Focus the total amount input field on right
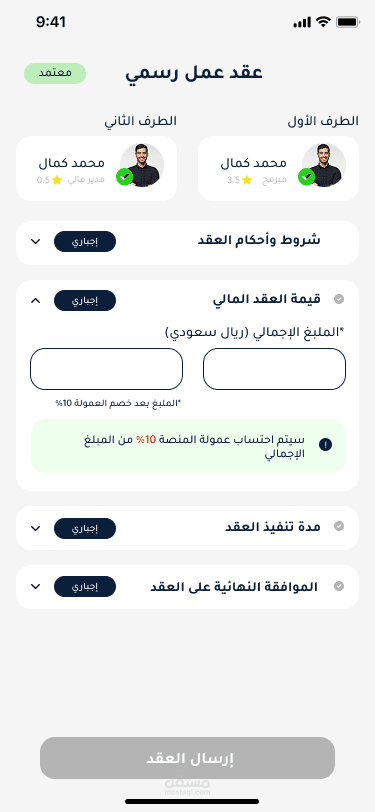Image resolution: width=375 pixels, height=812 pixels. (x=275, y=369)
